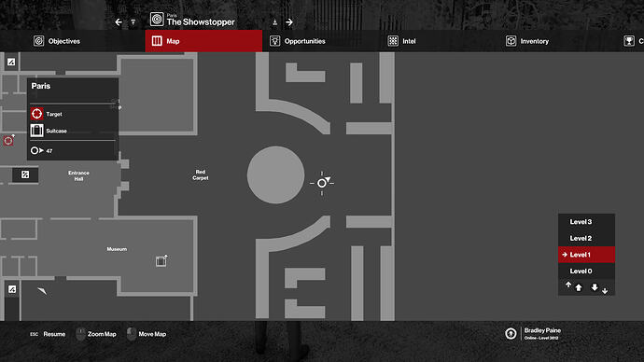Viewport: 644px width, 362px height.
Task: Click the Museum room label
Action: pyautogui.click(x=117, y=249)
